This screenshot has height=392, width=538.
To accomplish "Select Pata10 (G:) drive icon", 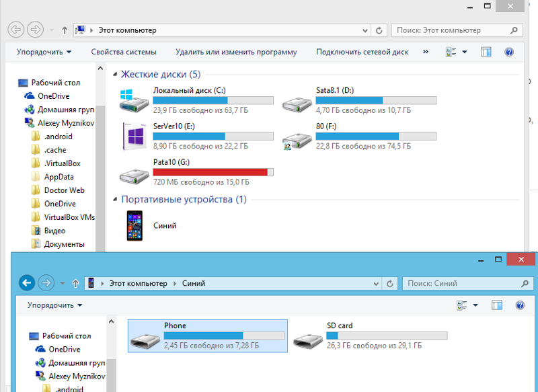I will click(x=134, y=176).
